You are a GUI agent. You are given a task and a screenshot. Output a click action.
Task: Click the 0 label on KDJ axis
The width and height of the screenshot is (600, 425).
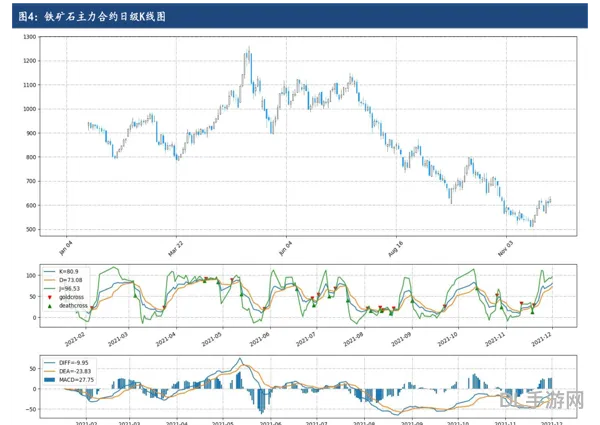point(34,318)
